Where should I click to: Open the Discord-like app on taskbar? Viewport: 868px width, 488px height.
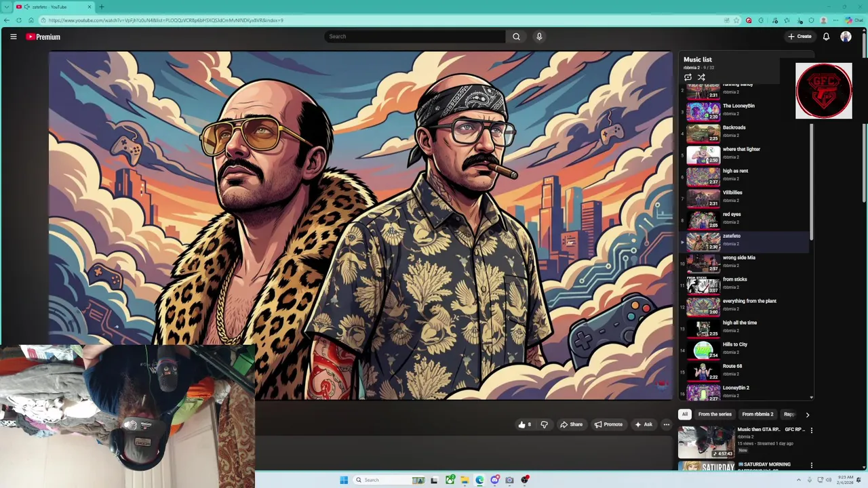click(495, 480)
